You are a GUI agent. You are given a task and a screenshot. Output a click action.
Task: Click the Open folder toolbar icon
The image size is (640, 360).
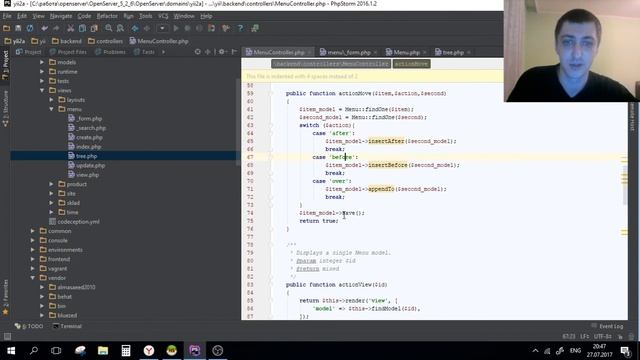click(7, 28)
